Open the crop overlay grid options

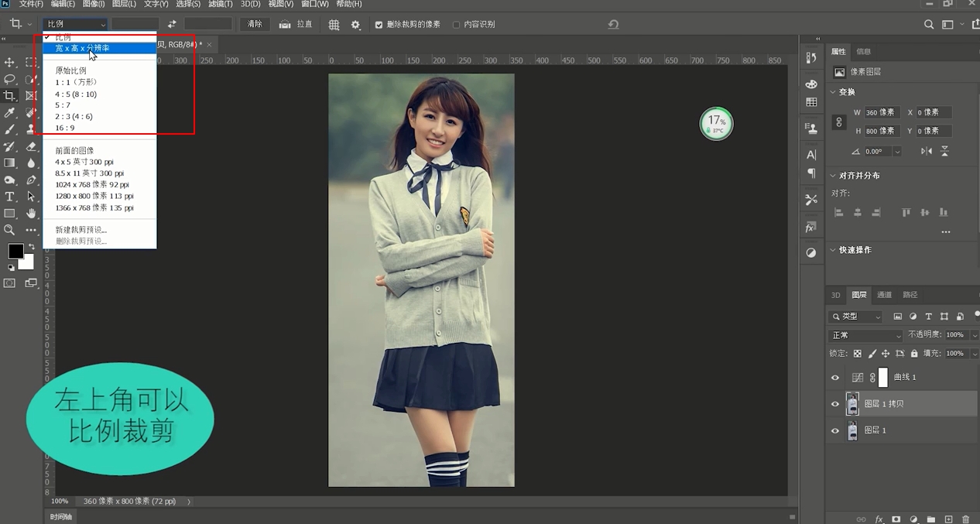pyautogui.click(x=334, y=25)
